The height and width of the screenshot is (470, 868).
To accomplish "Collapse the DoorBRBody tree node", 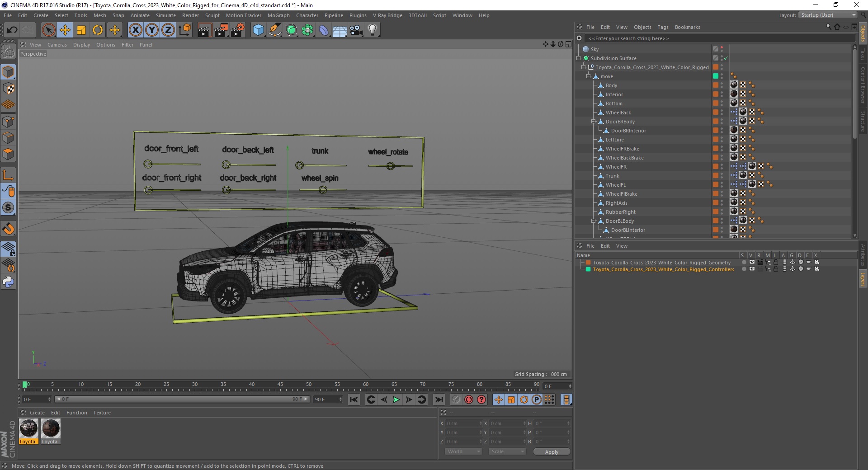I will coord(593,122).
